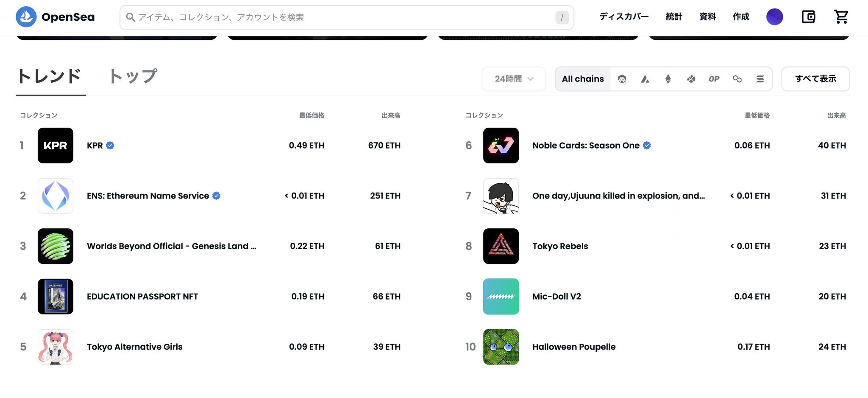Open the shopping cart icon
Viewport: 868px width, 398px height.
pyautogui.click(x=841, y=17)
